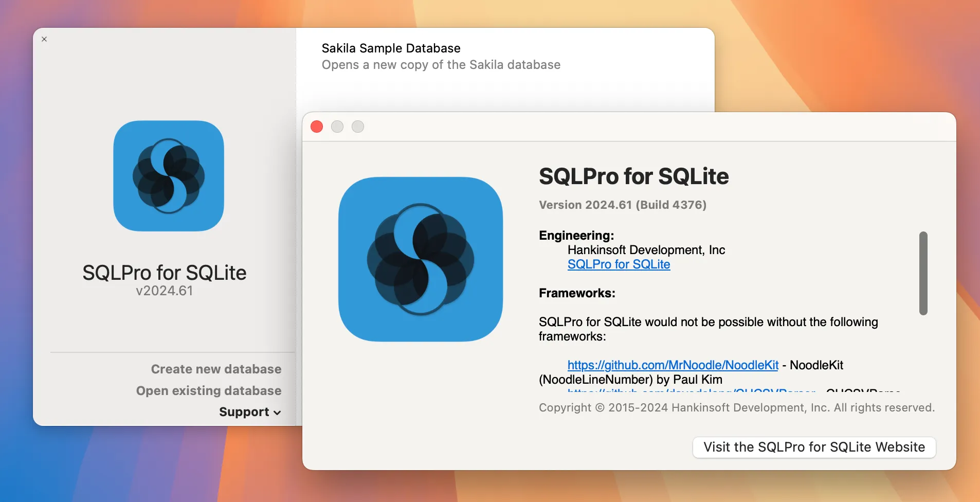Click Open existing database
980x502 pixels.
tap(209, 391)
